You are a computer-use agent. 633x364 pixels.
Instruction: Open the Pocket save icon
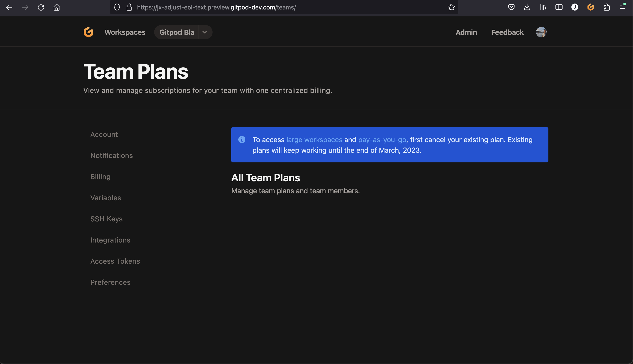click(x=511, y=7)
